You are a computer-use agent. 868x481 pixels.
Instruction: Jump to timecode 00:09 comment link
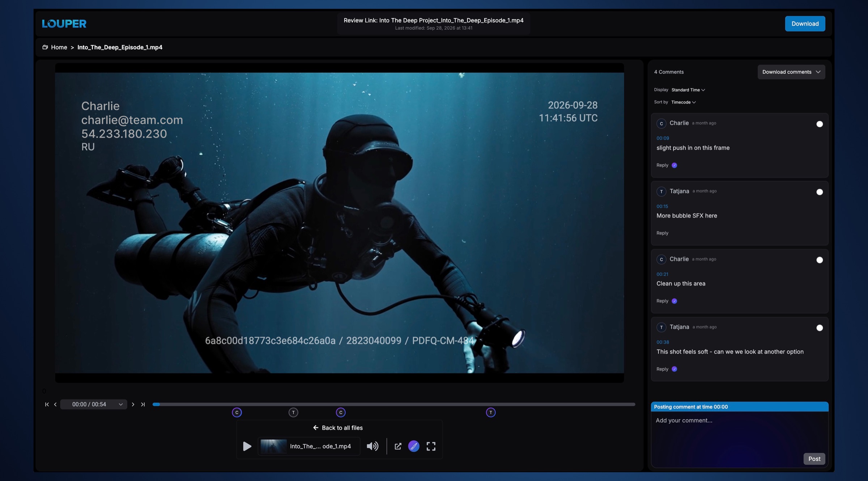click(663, 138)
